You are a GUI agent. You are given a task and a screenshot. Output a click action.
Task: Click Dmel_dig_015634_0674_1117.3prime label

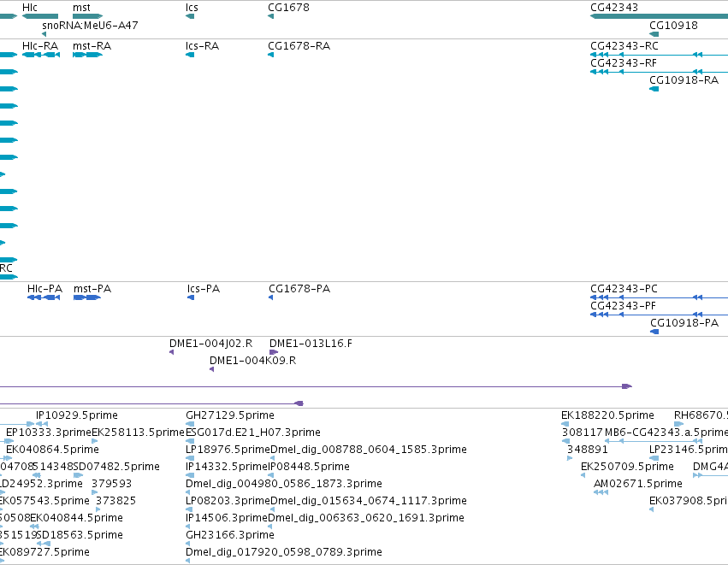click(x=368, y=501)
